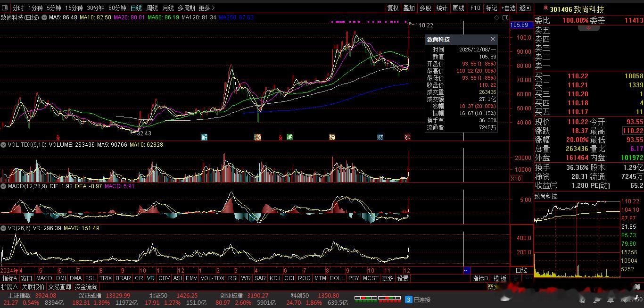Viewport: 644px width, 308px height.
Task: Switch to 分时 intraday period
Action: click(x=18, y=8)
